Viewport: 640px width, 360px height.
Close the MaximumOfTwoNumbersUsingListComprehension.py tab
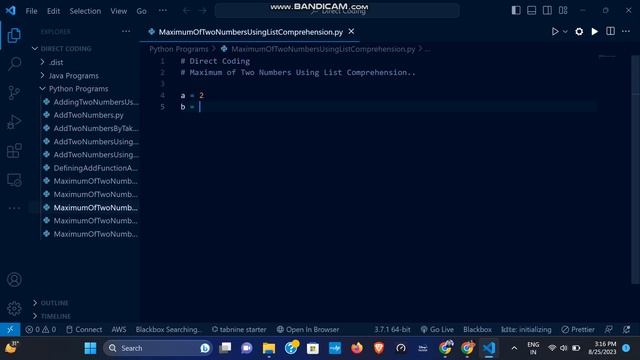[351, 31]
